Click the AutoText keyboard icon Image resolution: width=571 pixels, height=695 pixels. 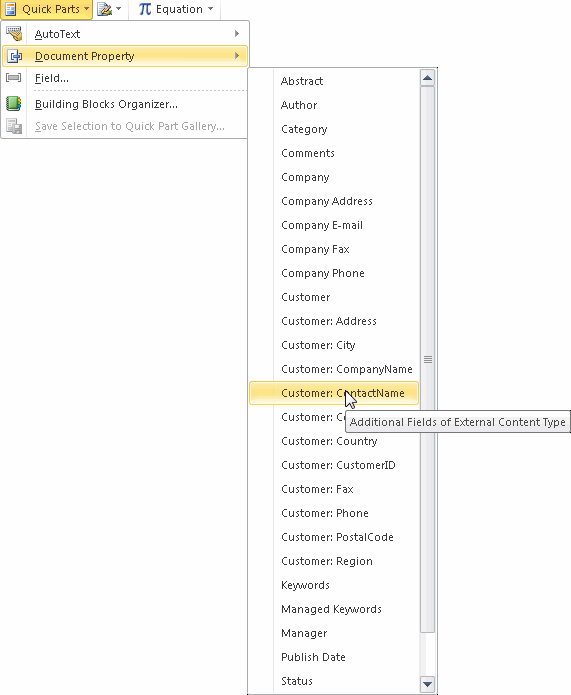(14, 34)
